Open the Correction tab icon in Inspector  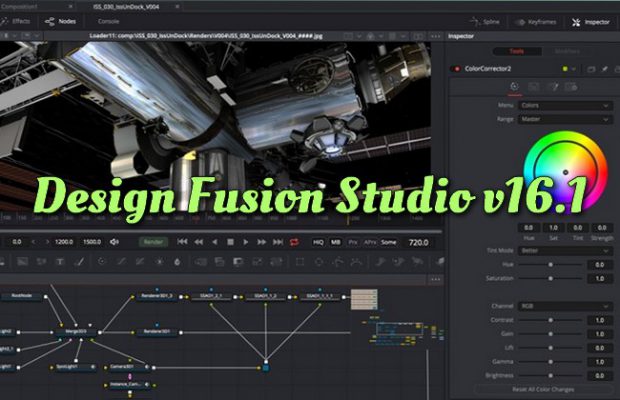tap(514, 87)
